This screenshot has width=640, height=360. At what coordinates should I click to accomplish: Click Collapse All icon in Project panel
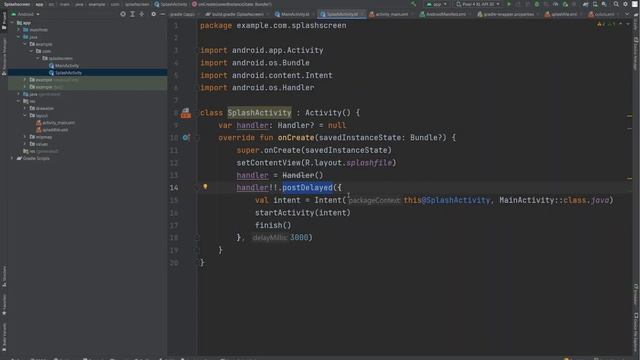click(142, 14)
